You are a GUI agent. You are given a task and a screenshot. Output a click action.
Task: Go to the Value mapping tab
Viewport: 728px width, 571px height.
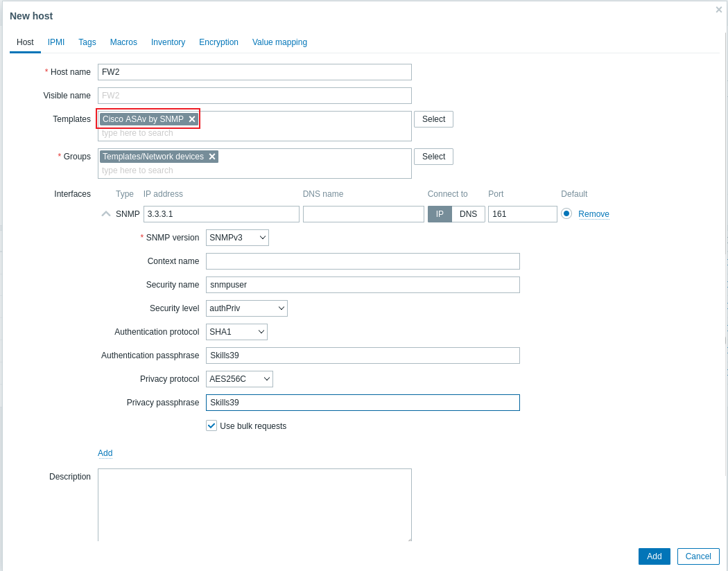279,42
